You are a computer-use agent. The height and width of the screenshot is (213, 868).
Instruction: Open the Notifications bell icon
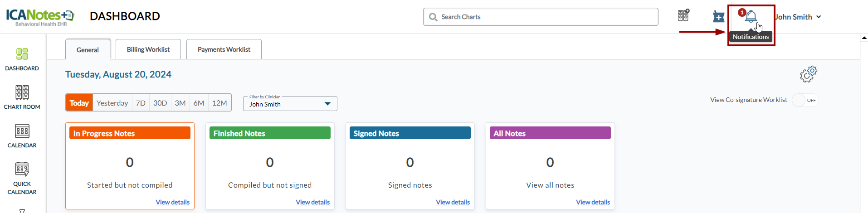click(751, 17)
